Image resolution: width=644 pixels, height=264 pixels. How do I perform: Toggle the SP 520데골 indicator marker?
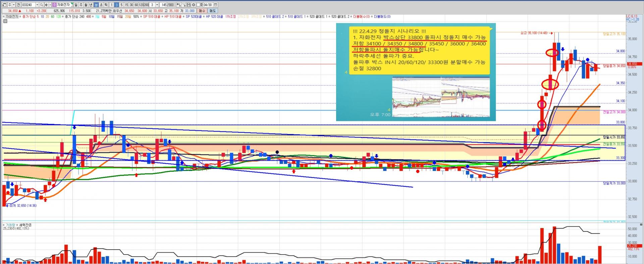click(x=184, y=16)
